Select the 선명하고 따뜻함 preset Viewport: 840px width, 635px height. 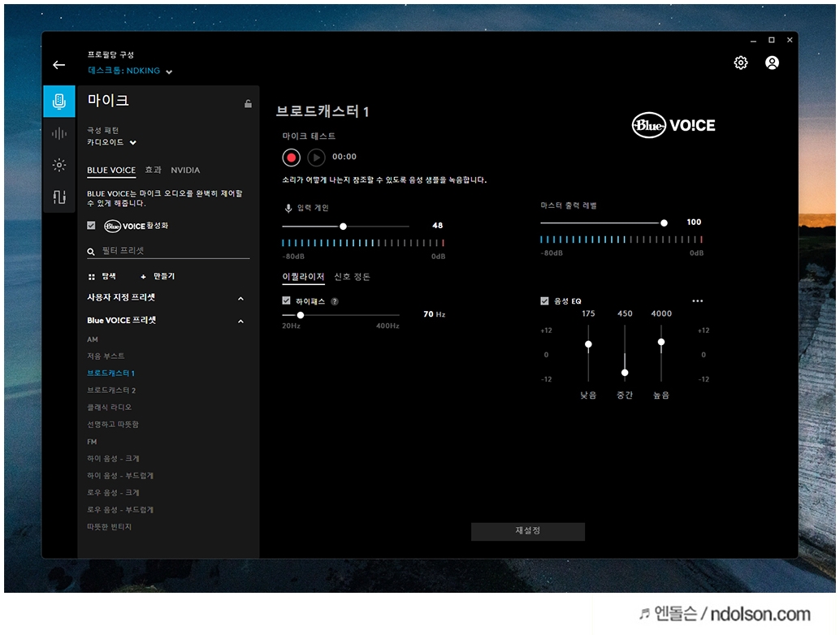[x=113, y=425]
